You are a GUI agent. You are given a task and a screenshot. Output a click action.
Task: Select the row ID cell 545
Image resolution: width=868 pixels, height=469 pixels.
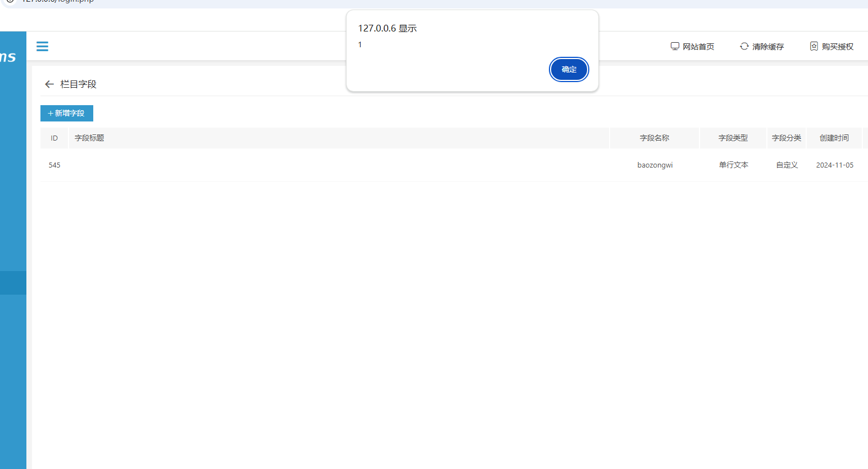[54, 165]
